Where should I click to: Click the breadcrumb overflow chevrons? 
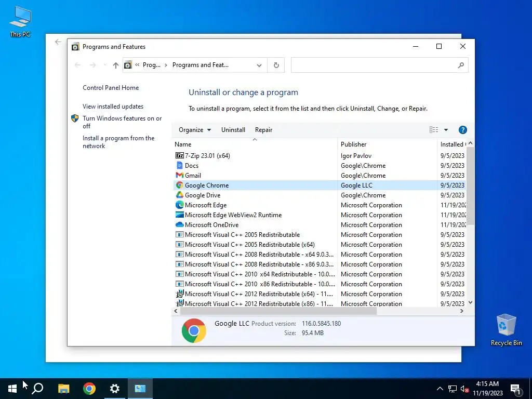pyautogui.click(x=137, y=65)
